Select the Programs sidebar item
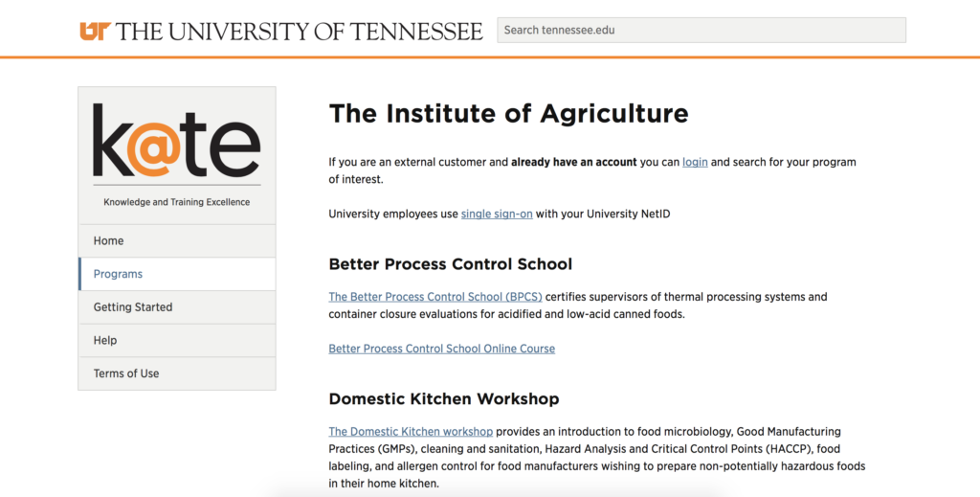This screenshot has width=980, height=497. click(177, 274)
